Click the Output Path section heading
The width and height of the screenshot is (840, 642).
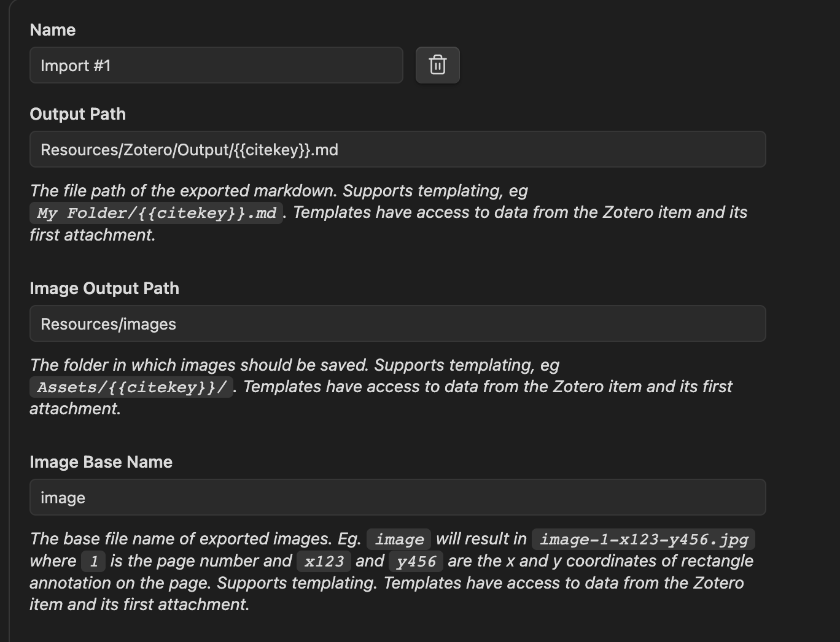coord(77,114)
